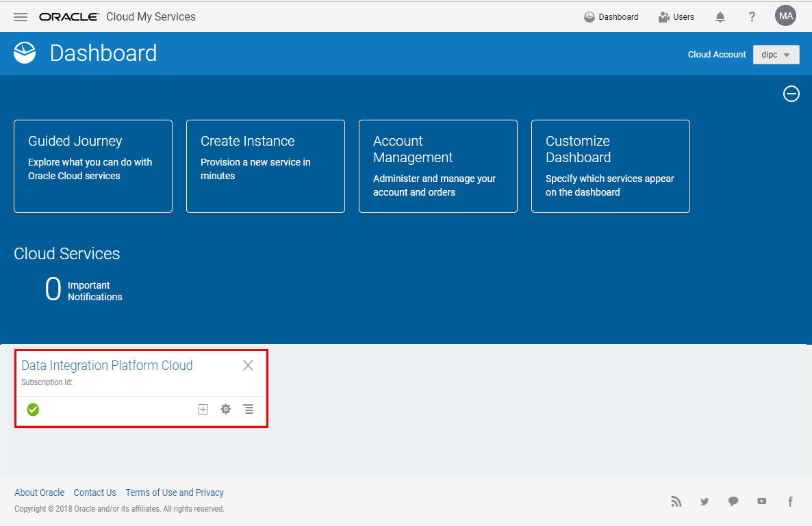The width and height of the screenshot is (812, 526).
Task: Click the Account Management tile
Action: click(x=437, y=166)
